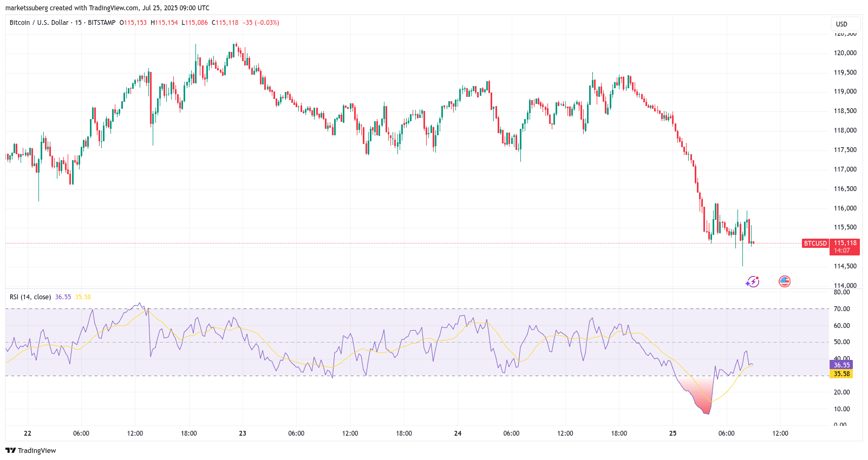This screenshot has height=460, width=868.
Task: Click the TradingView logo at bottom left
Action: pos(10,450)
